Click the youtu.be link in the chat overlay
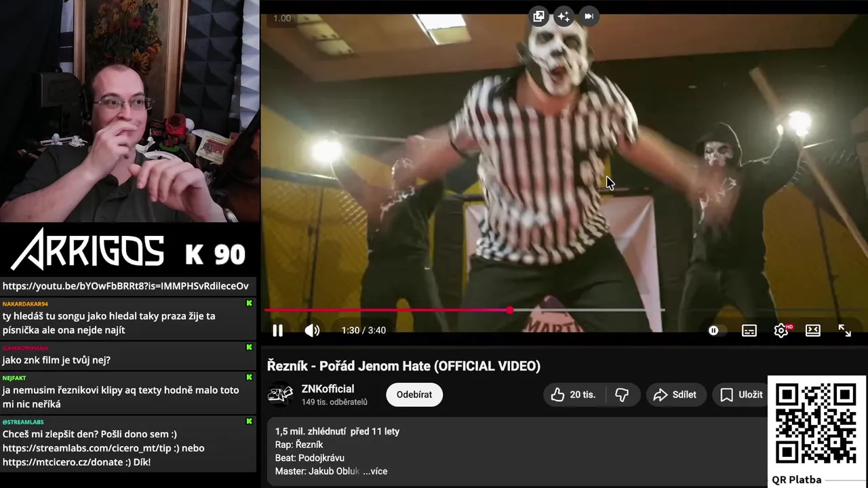The width and height of the screenshot is (868, 488). point(125,286)
